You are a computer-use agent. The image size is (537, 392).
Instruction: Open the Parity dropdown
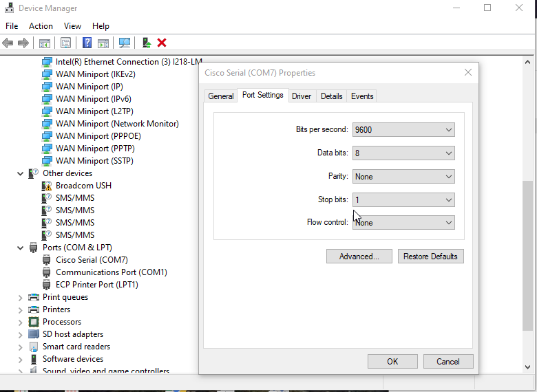[403, 177]
